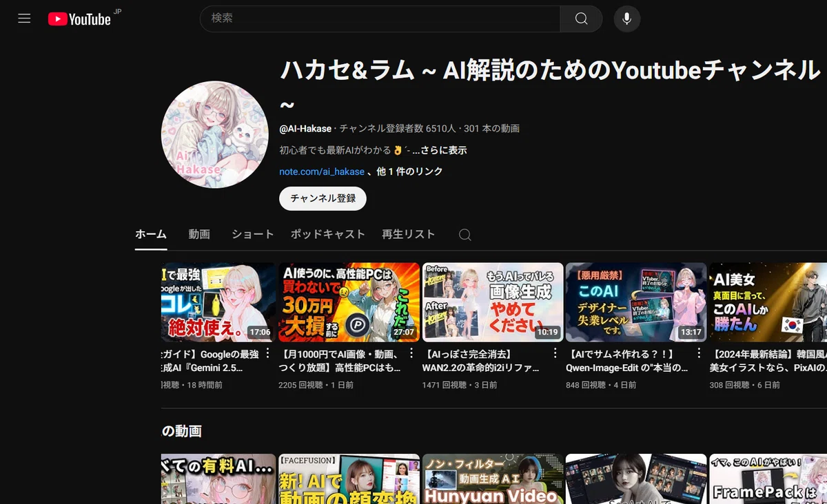Screen dimensions: 827x504
Task: Switch to the 動画 tab
Action: pos(199,234)
